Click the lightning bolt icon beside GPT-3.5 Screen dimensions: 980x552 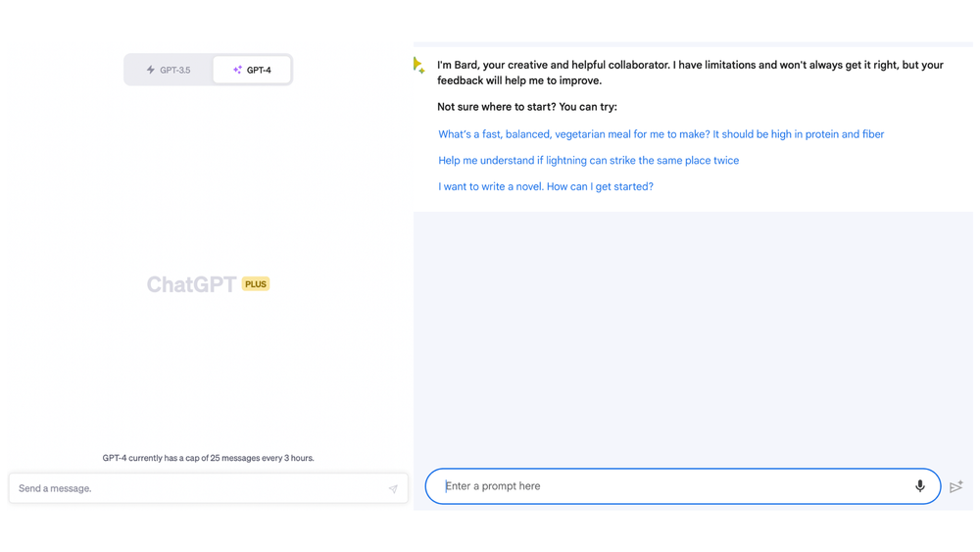point(151,71)
